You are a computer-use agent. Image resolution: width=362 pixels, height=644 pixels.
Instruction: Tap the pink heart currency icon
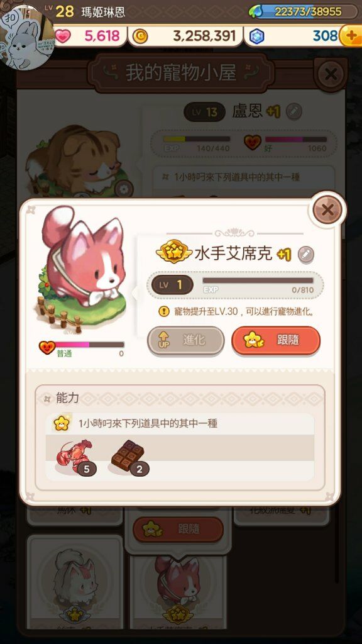[63, 36]
